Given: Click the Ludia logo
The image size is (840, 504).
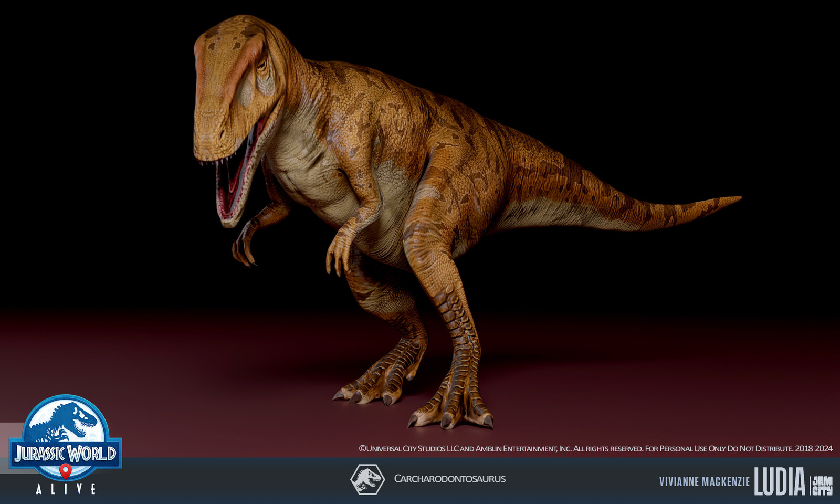Looking at the screenshot, I should tap(780, 481).
